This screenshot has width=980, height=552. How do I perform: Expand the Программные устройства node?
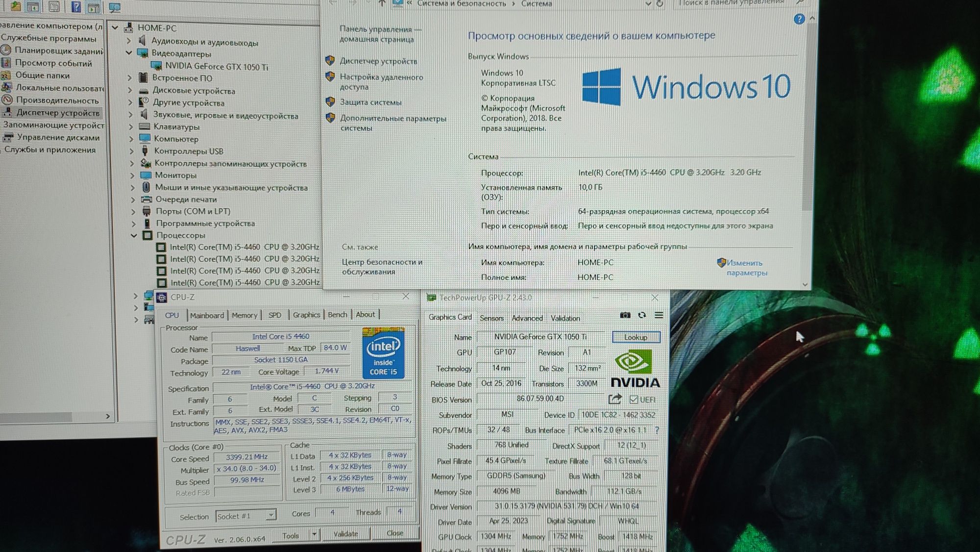pyautogui.click(x=133, y=224)
